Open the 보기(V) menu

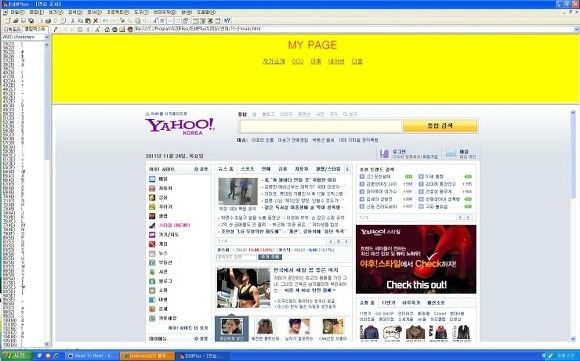(56, 12)
